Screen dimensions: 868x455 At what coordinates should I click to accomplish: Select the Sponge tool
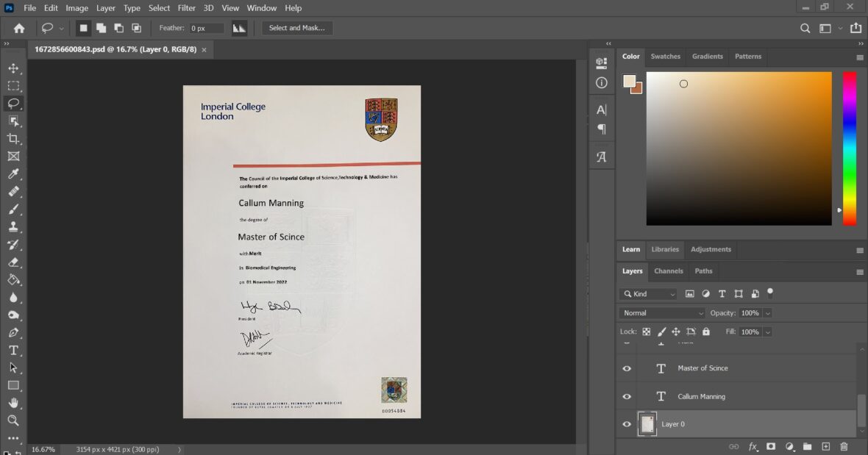point(13,315)
